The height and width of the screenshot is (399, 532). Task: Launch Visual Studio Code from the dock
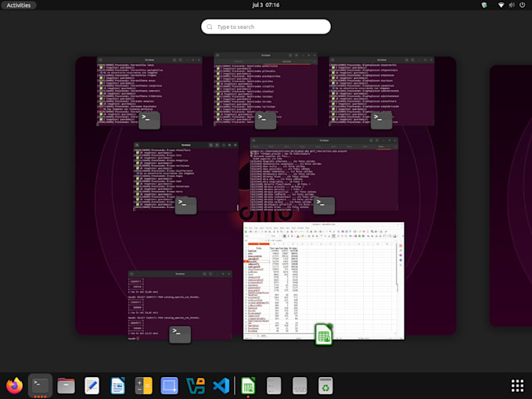pyautogui.click(x=221, y=386)
